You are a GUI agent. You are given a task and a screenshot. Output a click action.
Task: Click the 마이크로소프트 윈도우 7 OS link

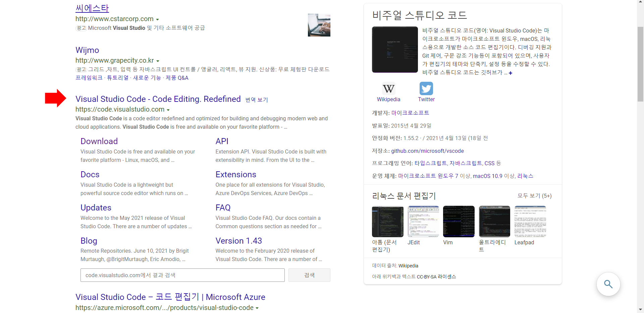428,176
